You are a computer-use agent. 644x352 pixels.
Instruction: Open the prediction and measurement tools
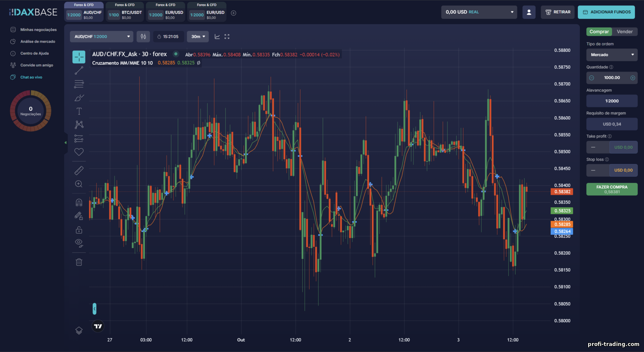[x=79, y=138]
